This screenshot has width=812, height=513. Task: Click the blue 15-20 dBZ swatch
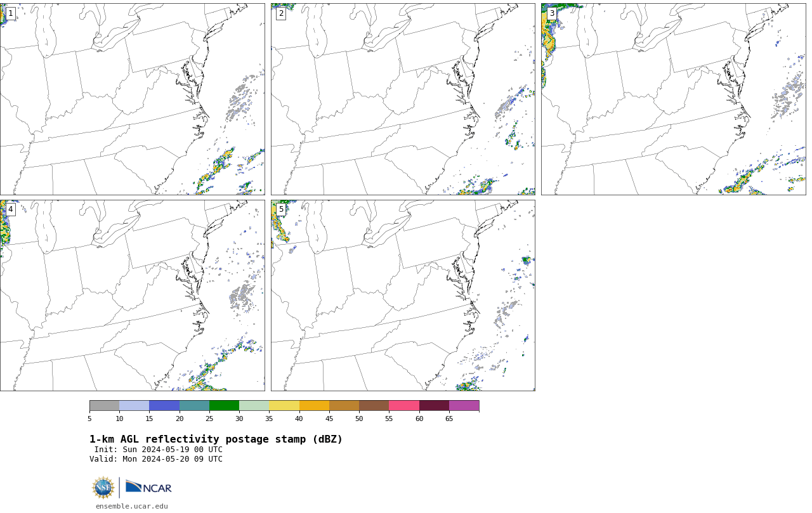coord(164,406)
